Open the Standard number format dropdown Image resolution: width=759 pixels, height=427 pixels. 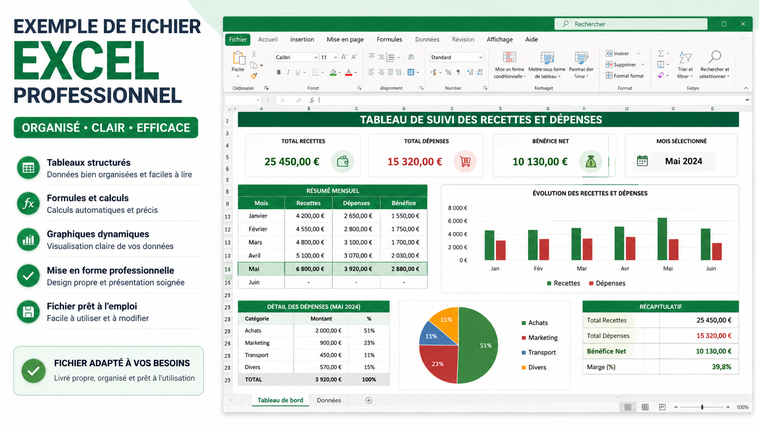[480, 57]
